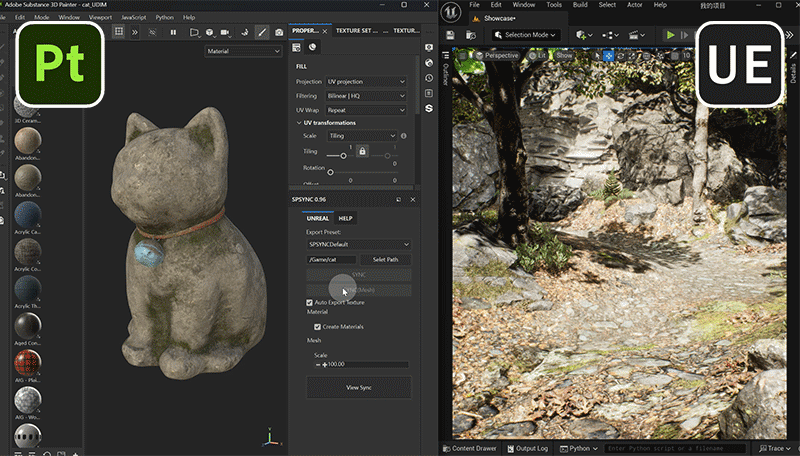Open the blueprints dropdown in Unreal toolbar
Viewport: 800px width, 456px height.
(x=610, y=35)
